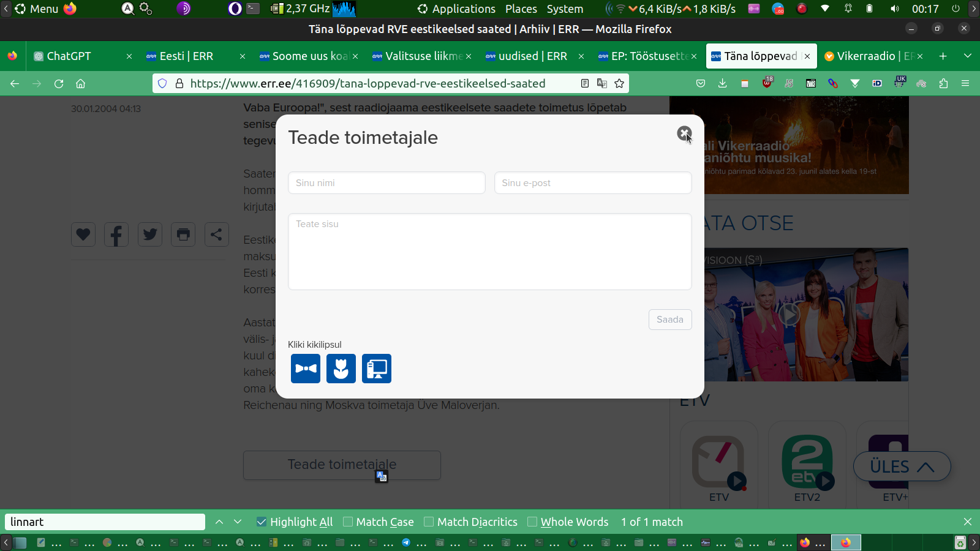Click the address bar URL
Viewport: 980px width, 551px height.
367,83
